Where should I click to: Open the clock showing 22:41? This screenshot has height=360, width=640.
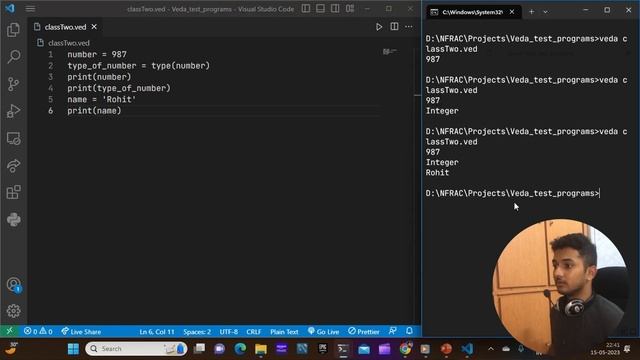tap(605, 349)
